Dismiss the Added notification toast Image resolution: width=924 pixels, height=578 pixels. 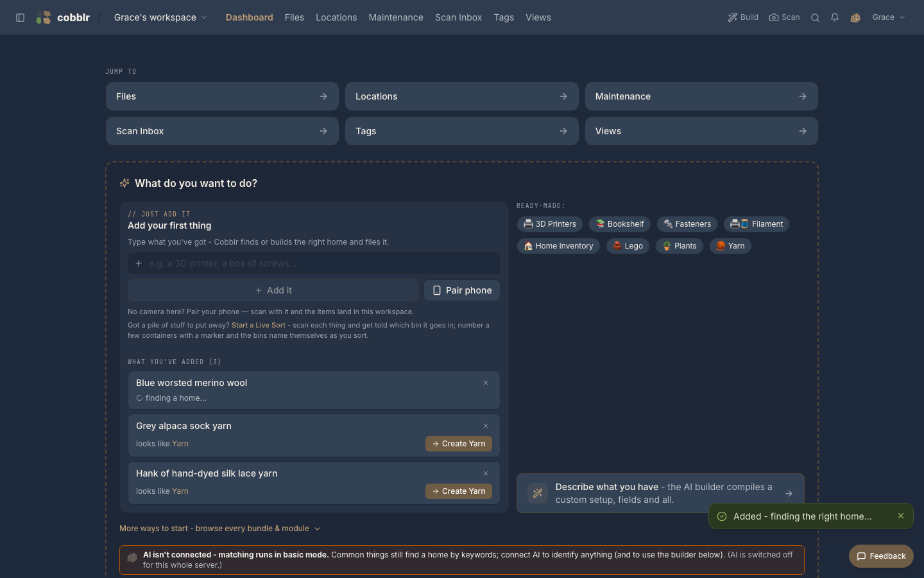coord(901,516)
